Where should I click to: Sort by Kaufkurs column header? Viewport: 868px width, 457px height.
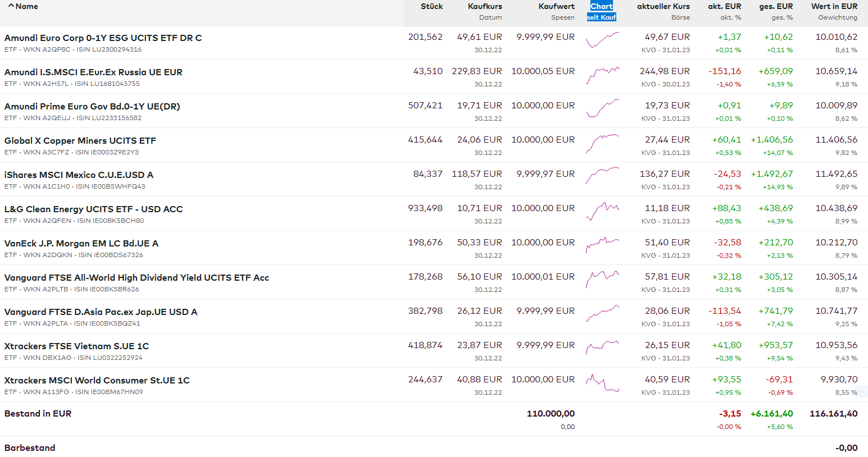pyautogui.click(x=485, y=6)
